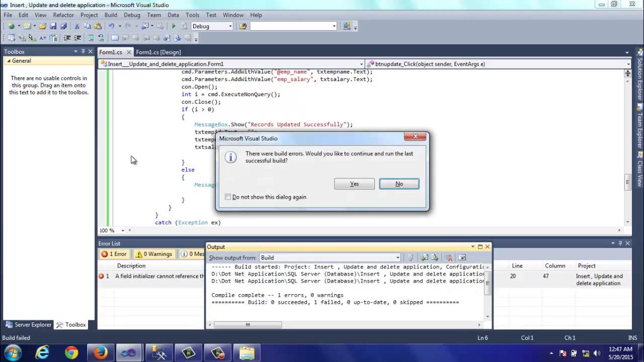Screen dimensions: 644x362
Task: Open the class dropdown showing Insert__Update_and_delete_application.Form1
Action: [361, 64]
